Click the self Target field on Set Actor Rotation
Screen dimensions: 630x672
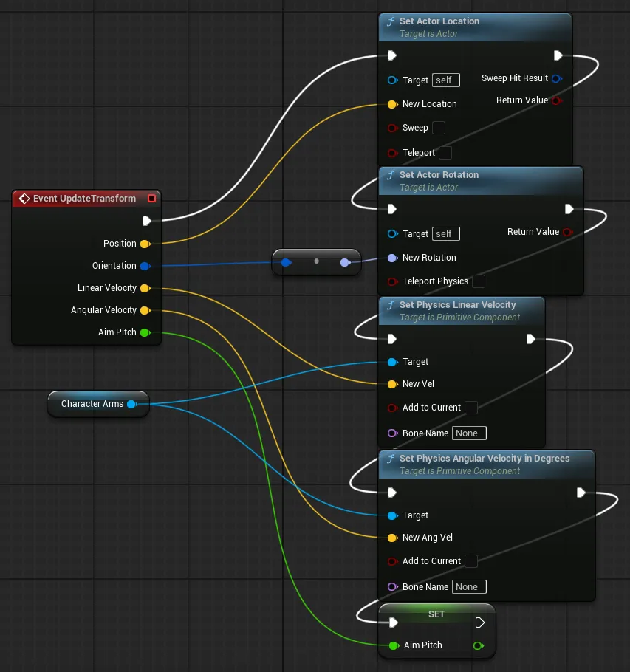coord(445,234)
